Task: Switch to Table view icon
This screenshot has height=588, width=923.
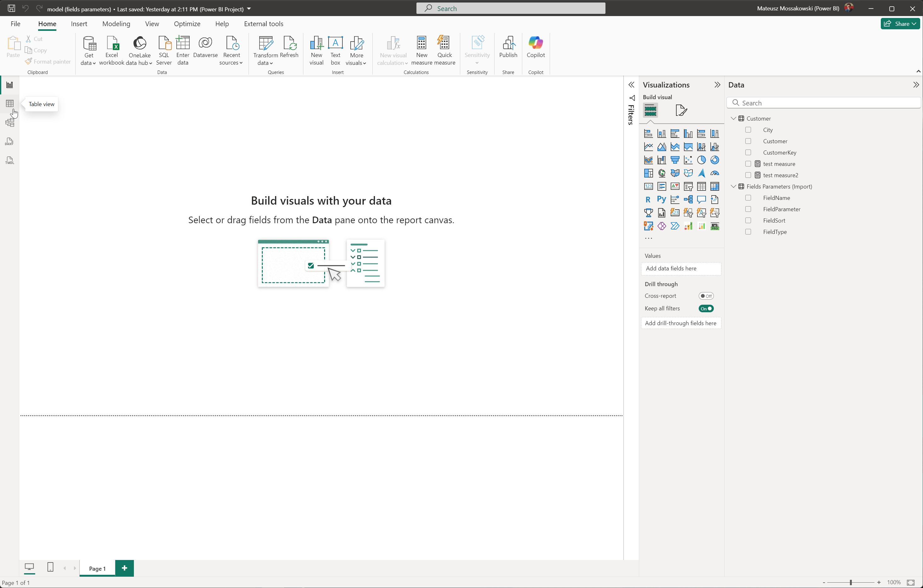Action: [x=9, y=104]
